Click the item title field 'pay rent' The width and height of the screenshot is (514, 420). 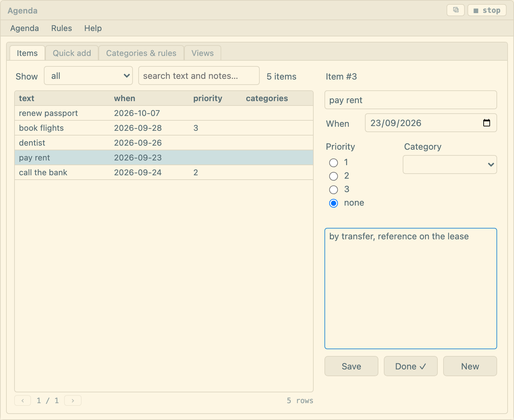(411, 100)
